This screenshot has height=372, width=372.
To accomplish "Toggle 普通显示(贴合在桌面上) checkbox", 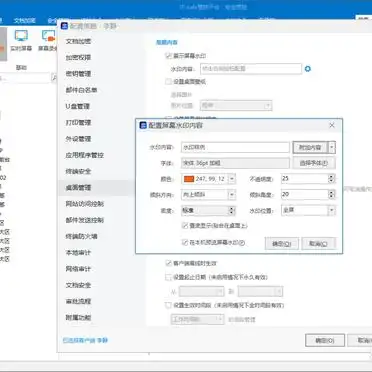I will click(x=185, y=226).
